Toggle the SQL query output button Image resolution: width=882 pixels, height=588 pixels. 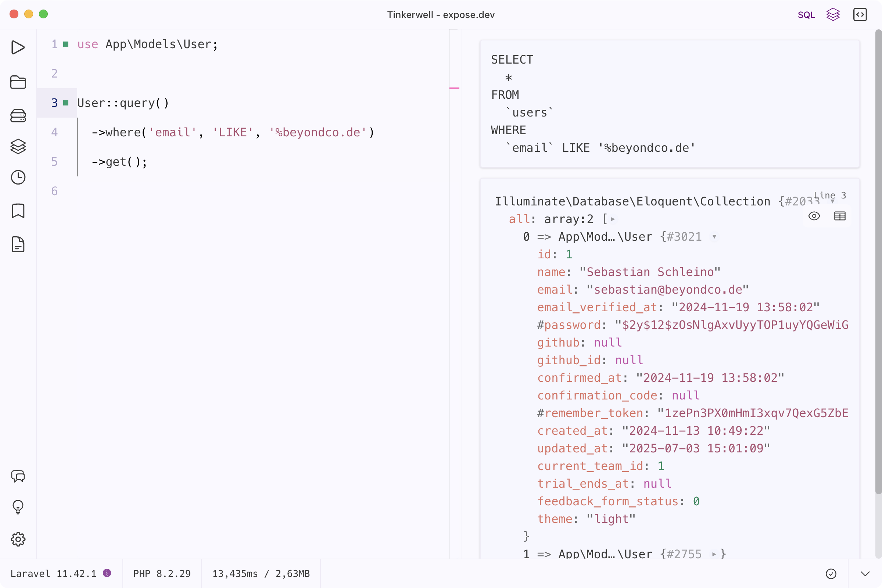806,15
